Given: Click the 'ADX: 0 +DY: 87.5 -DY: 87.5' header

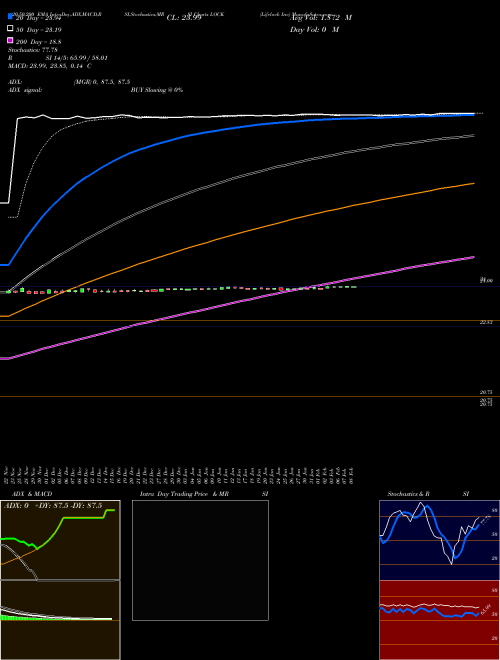Looking at the screenshot, I should [x=53, y=506].
